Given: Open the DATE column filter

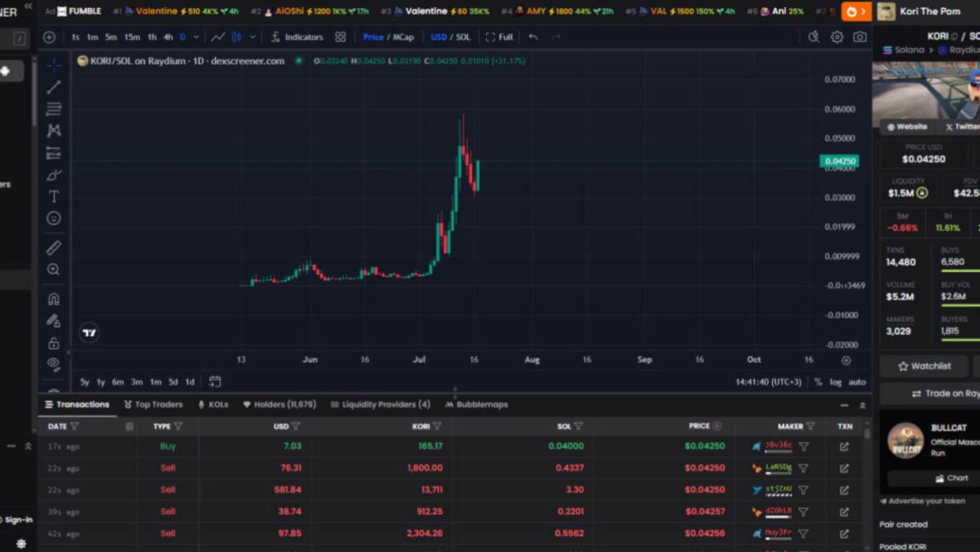Looking at the screenshot, I should pos(74,426).
